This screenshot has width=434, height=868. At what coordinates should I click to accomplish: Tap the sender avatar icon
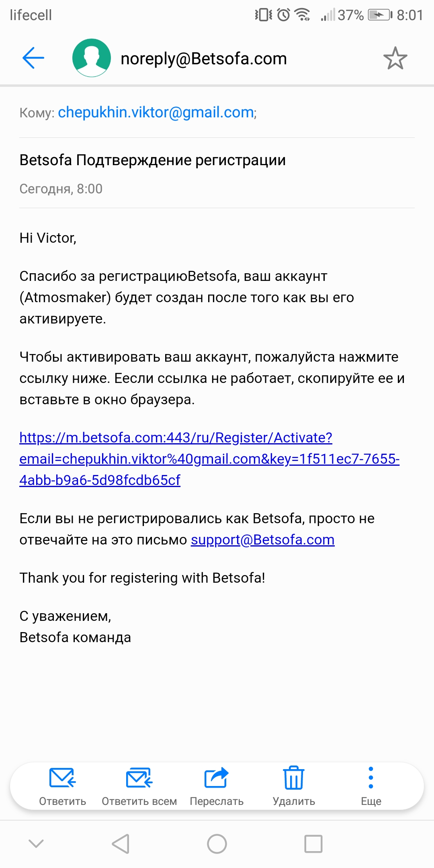[92, 58]
